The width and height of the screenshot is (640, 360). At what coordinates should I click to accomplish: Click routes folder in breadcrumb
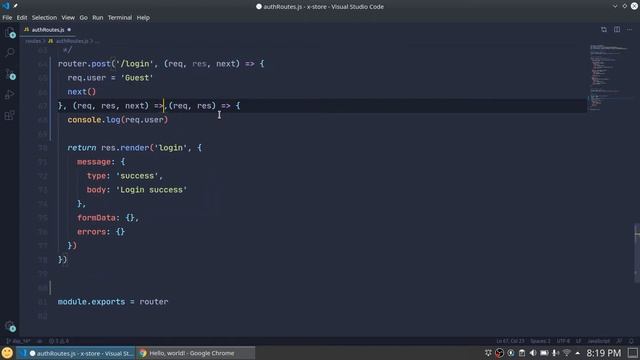click(x=33, y=41)
